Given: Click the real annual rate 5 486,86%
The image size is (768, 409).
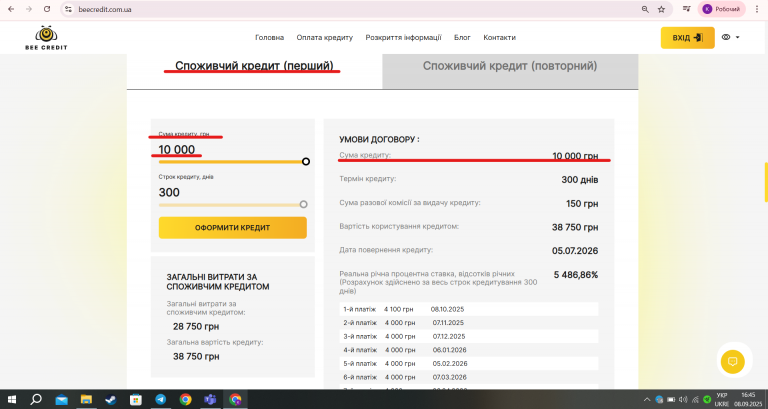Looking at the screenshot, I should [x=576, y=275].
